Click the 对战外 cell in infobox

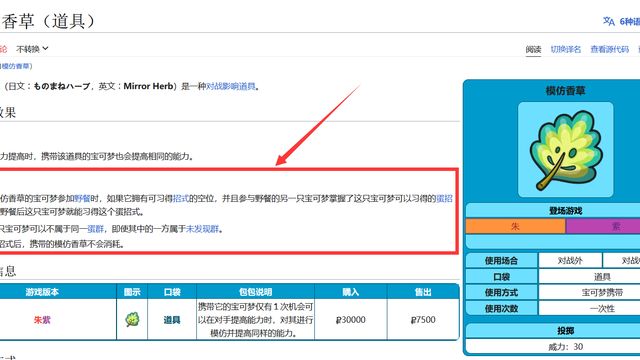(570, 260)
